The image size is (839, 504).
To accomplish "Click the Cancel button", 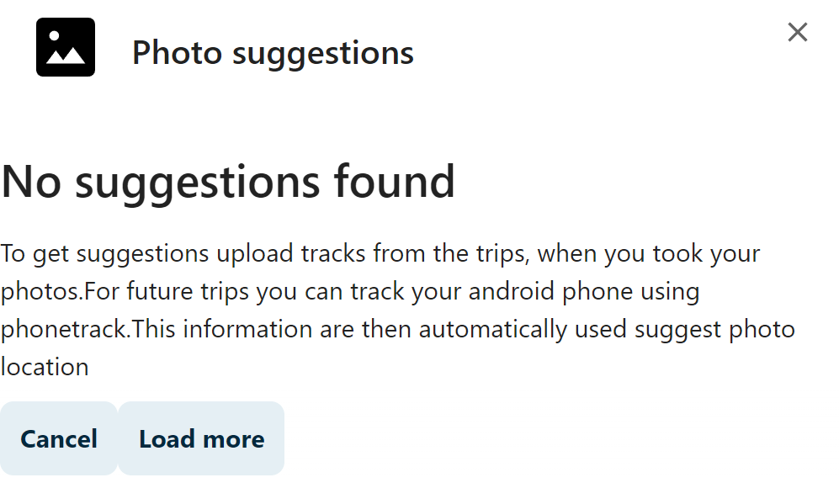I will tap(59, 438).
